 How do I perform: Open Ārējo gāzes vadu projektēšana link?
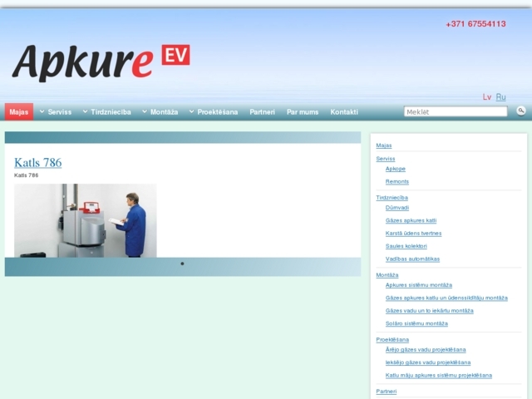[426, 349]
